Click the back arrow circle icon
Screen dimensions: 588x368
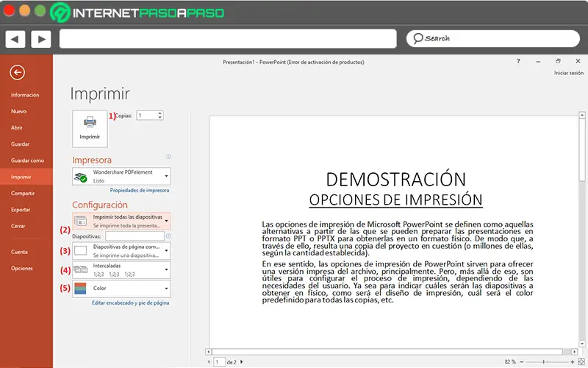(x=17, y=72)
